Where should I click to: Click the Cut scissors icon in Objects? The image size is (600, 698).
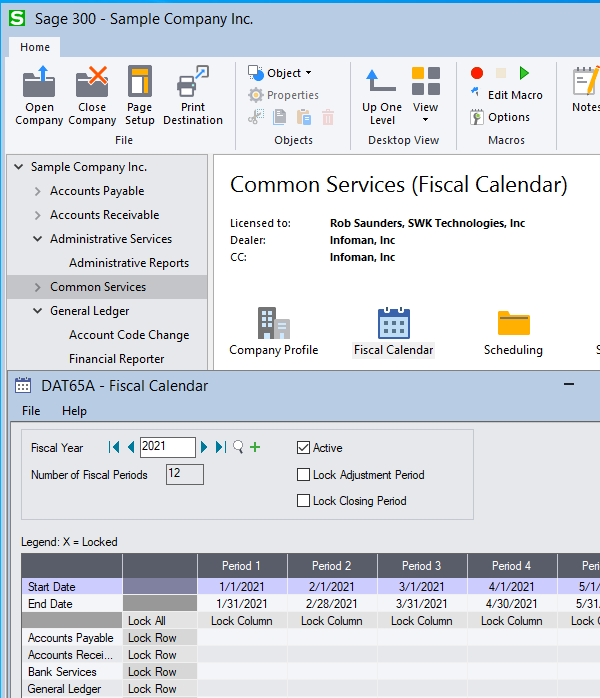point(256,117)
